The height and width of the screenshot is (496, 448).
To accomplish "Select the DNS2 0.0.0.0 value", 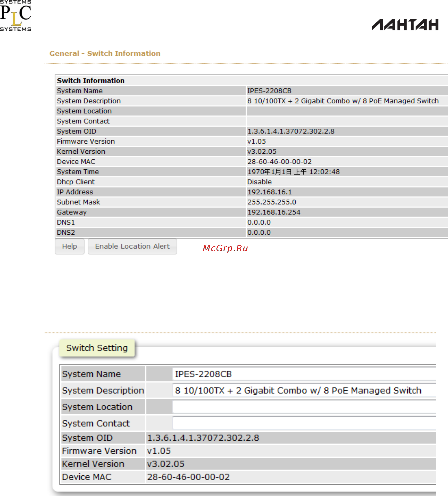I will click(259, 232).
